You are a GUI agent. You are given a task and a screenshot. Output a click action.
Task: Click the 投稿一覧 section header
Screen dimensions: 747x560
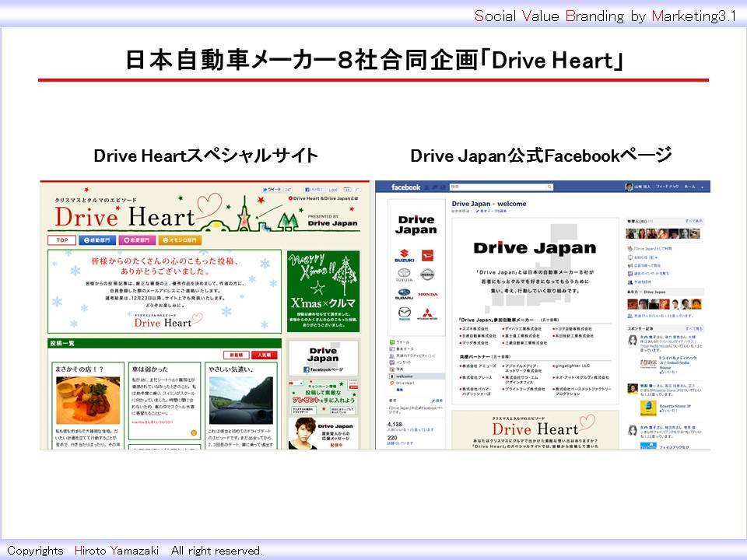coord(164,343)
